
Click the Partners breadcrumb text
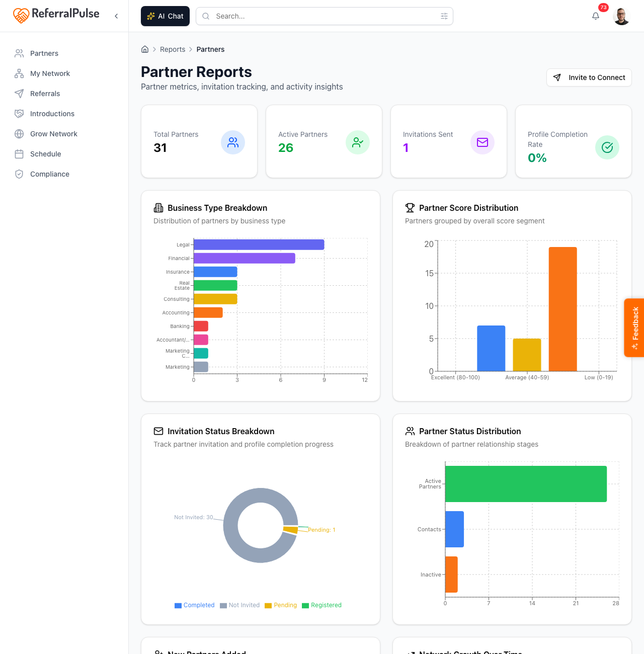(x=210, y=49)
